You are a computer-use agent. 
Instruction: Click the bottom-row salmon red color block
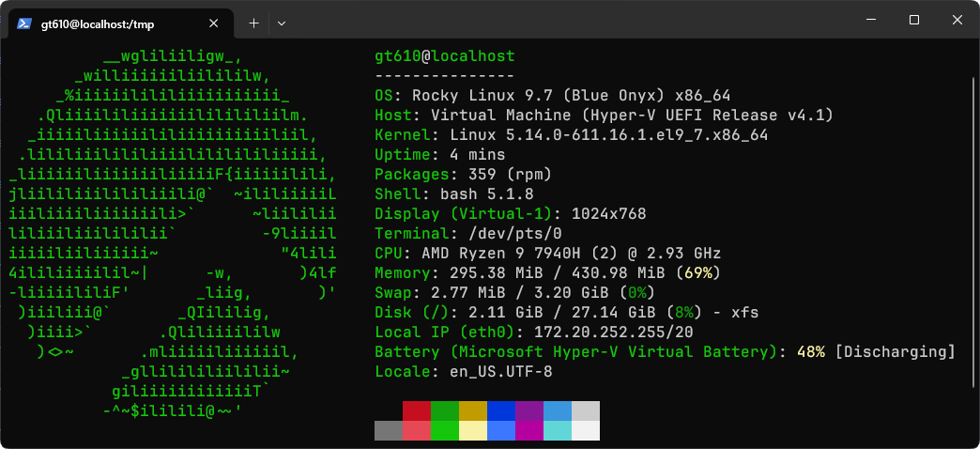pos(416,430)
